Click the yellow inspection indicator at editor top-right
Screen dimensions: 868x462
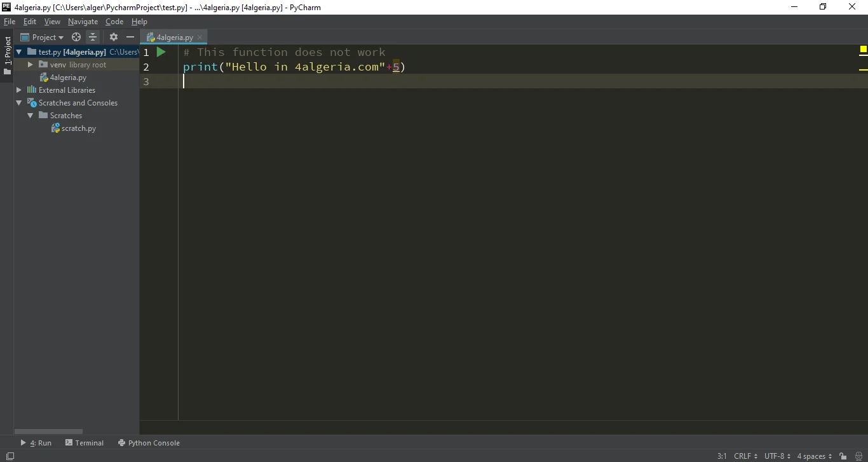(863, 50)
